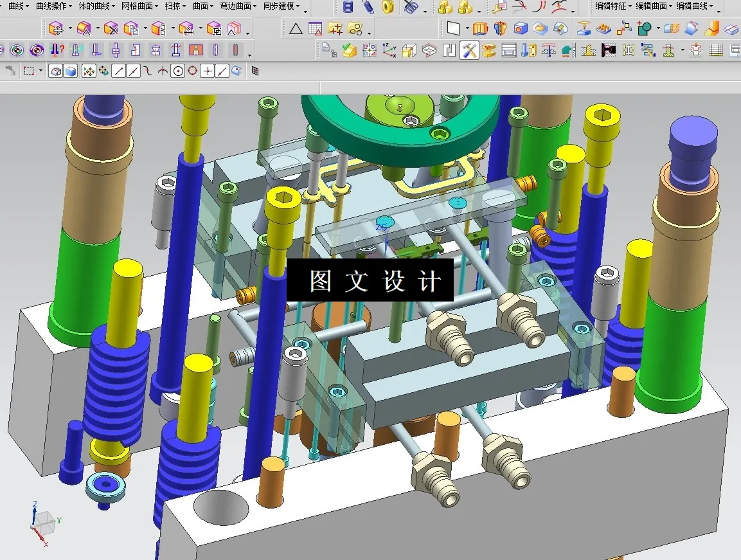The image size is (741, 560).
Task: Toggle Arc Center snap
Action: click(x=177, y=71)
